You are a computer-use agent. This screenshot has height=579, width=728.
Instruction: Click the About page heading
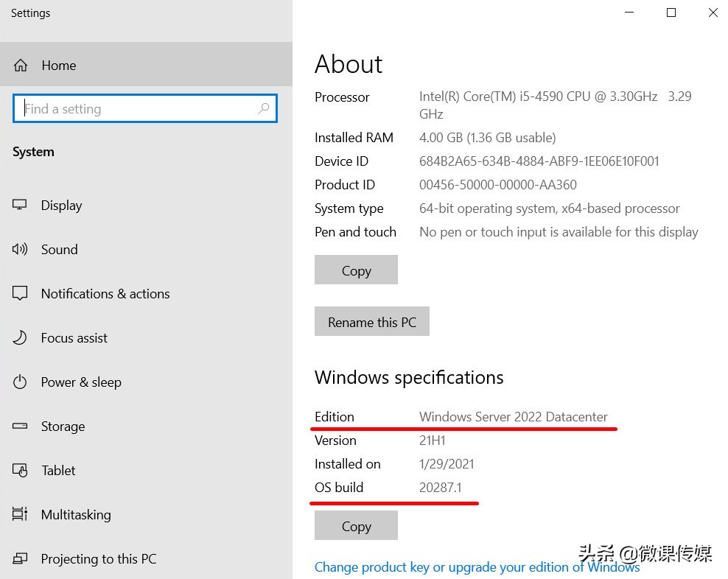(x=349, y=64)
